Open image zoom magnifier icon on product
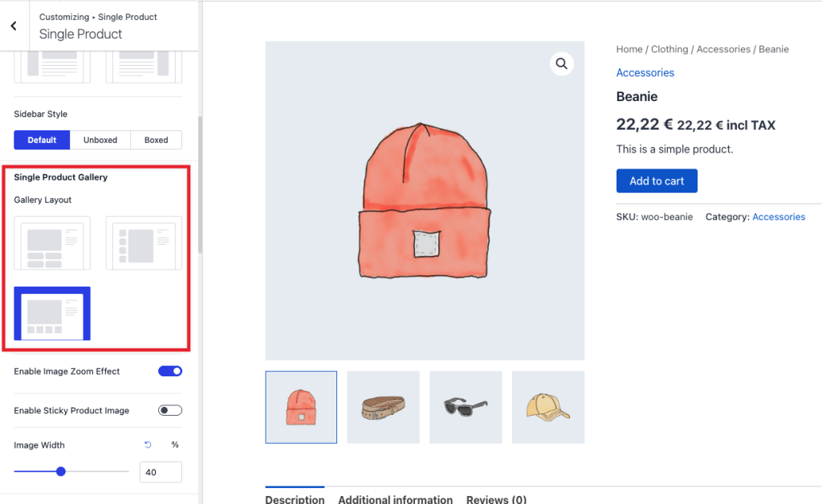 tap(561, 64)
